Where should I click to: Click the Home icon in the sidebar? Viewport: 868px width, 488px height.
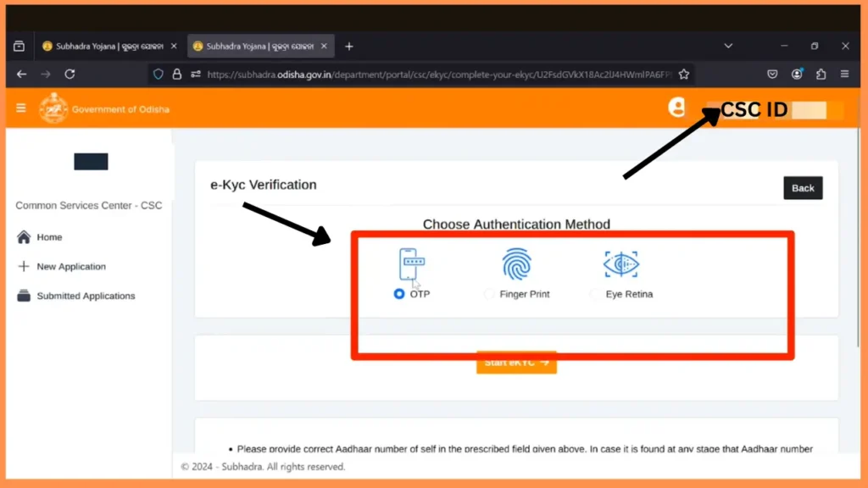[x=23, y=237]
